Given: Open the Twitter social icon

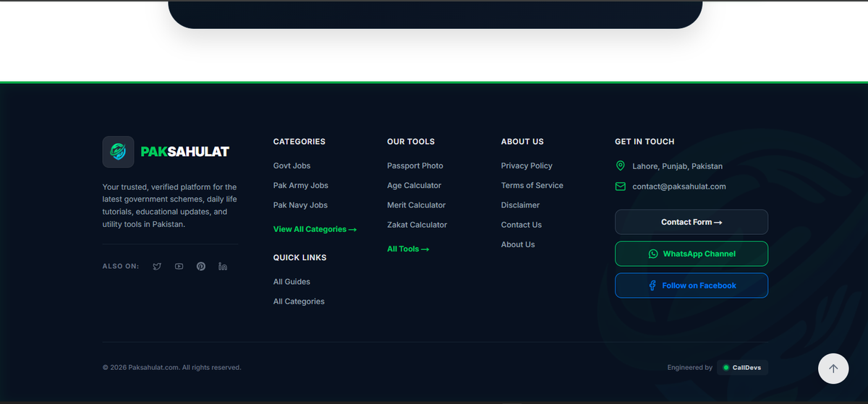Looking at the screenshot, I should coord(157,267).
